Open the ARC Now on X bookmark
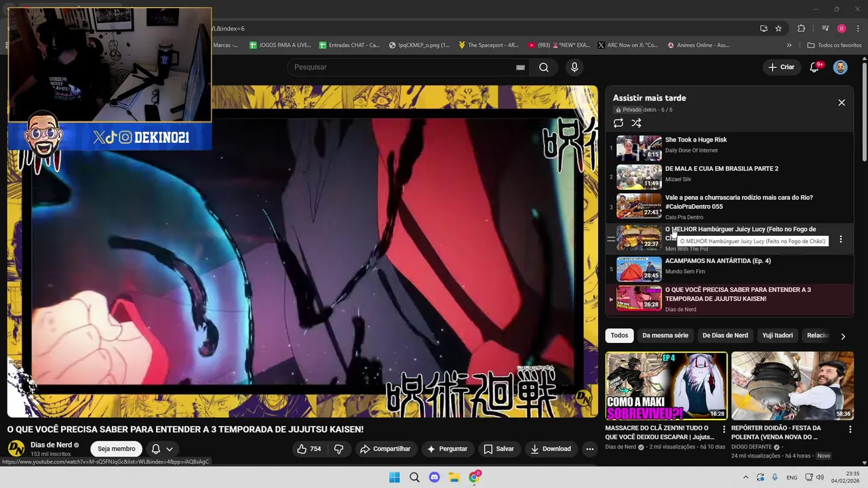 click(x=627, y=45)
